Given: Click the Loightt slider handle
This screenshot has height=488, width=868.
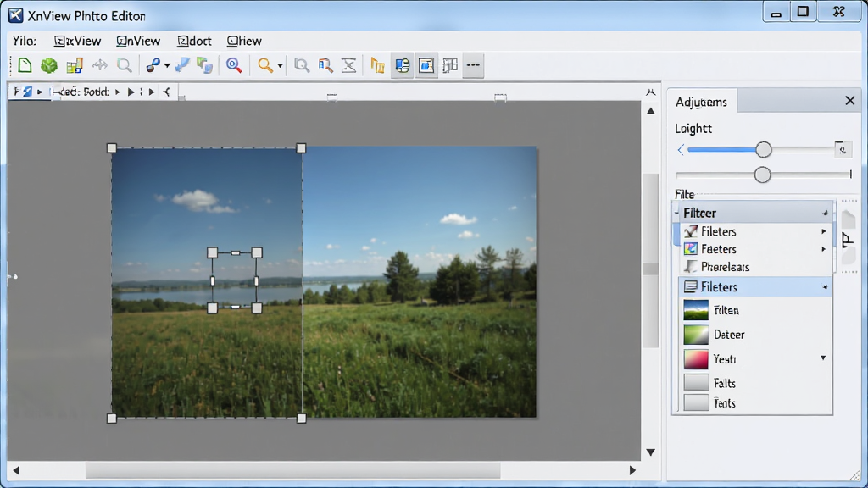Looking at the screenshot, I should (x=764, y=149).
